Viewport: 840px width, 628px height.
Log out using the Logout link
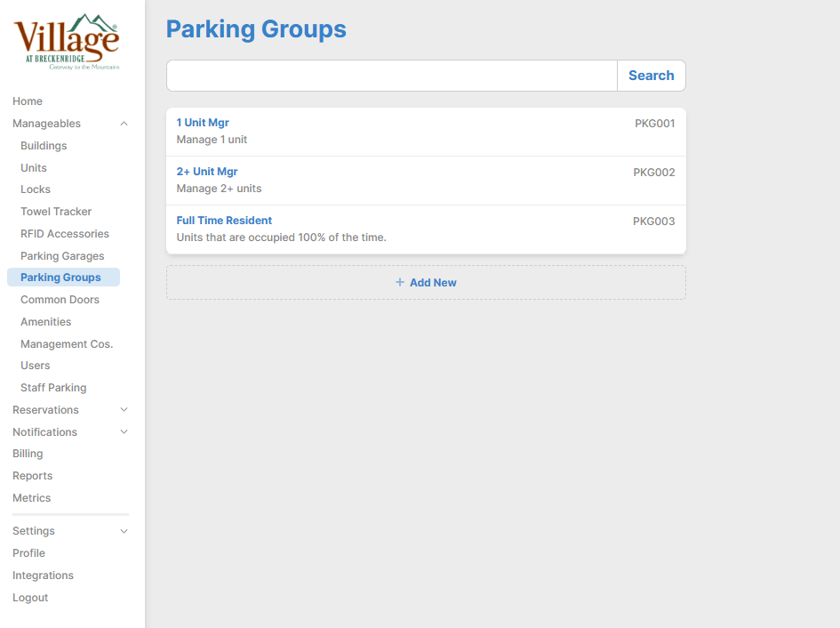click(30, 598)
